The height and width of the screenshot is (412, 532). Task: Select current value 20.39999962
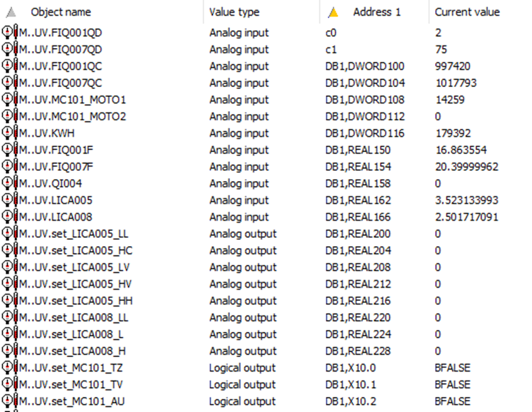[x=466, y=167]
